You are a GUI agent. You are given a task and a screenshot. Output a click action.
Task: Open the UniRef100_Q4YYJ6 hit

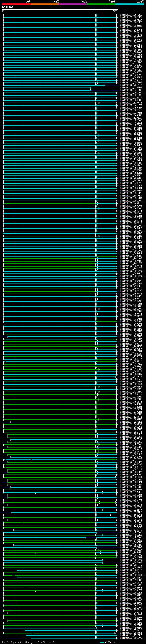pyautogui.click(x=131, y=613)
